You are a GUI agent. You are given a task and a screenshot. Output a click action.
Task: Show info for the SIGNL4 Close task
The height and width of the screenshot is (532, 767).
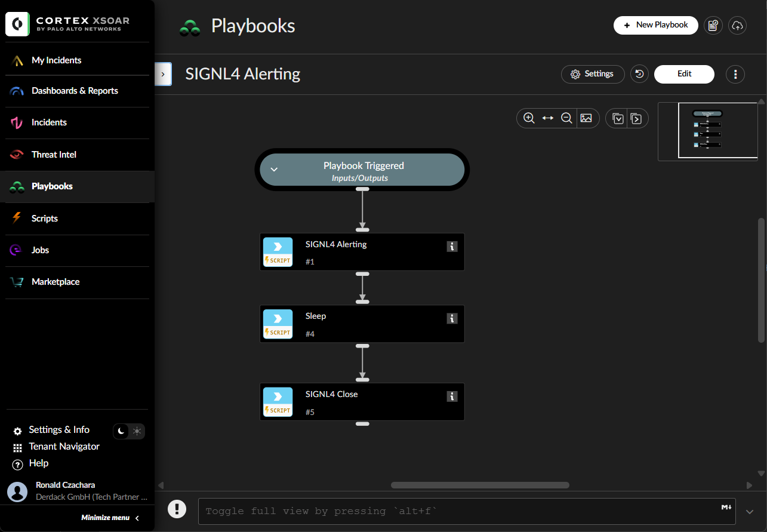(452, 396)
